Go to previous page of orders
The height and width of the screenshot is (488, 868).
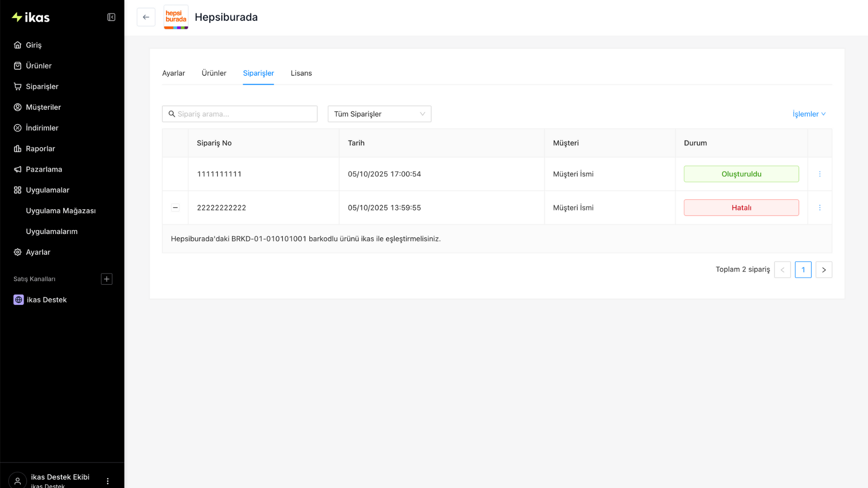point(783,270)
